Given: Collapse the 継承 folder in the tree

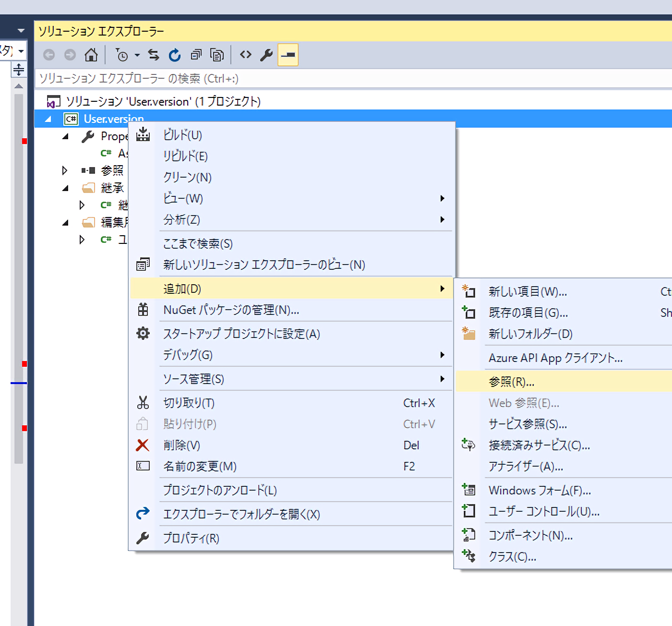Looking at the screenshot, I should click(x=65, y=188).
